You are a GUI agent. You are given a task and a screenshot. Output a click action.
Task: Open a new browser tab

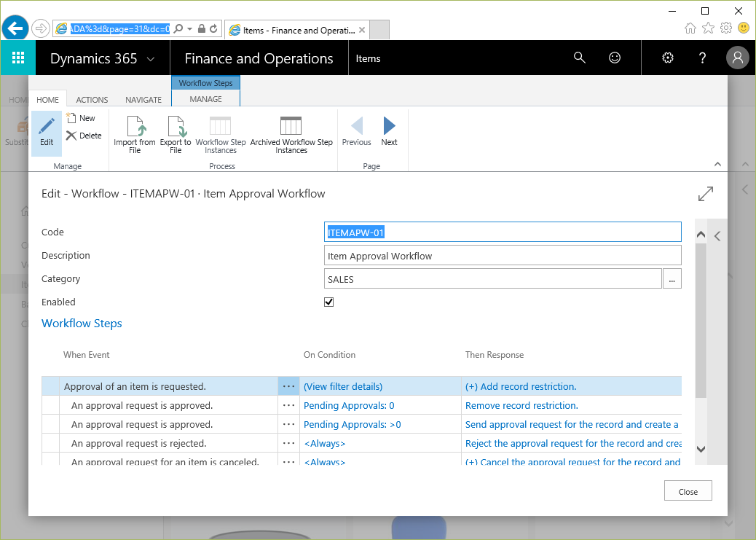379,30
